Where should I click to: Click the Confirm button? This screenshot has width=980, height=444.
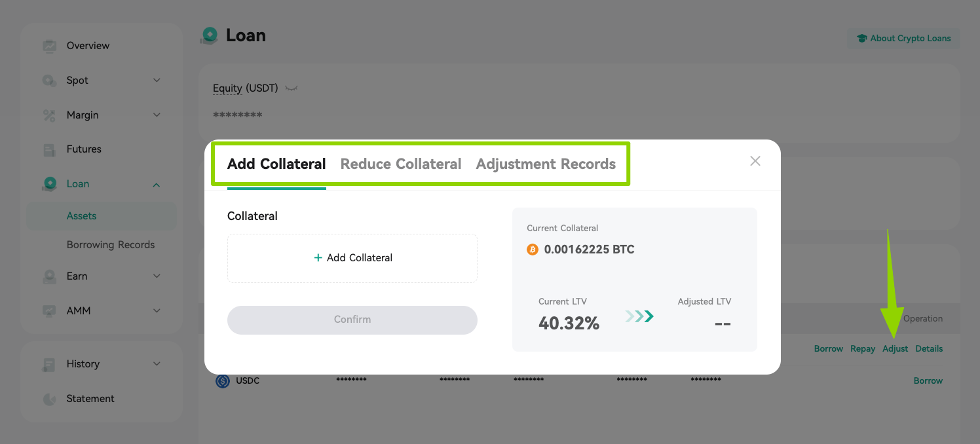pyautogui.click(x=352, y=320)
